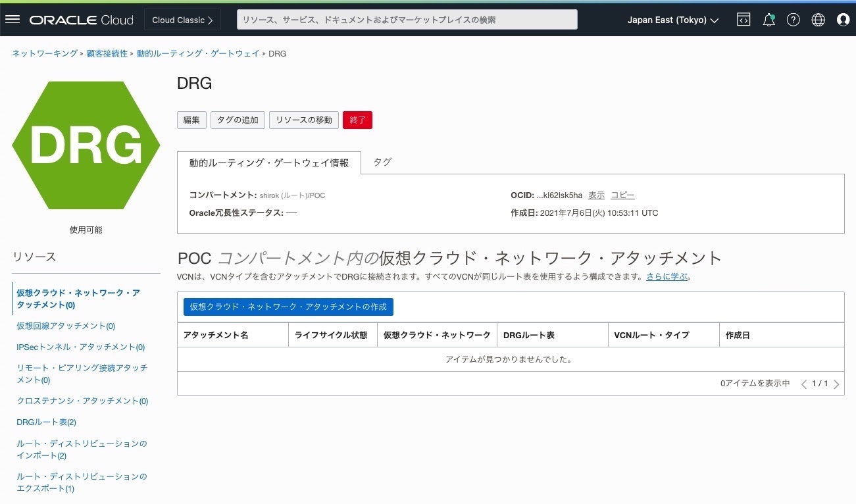Viewport: 856px width, 504px height.
Task: Click the creation date 2021年7月6日 value
Action: pyautogui.click(x=599, y=213)
